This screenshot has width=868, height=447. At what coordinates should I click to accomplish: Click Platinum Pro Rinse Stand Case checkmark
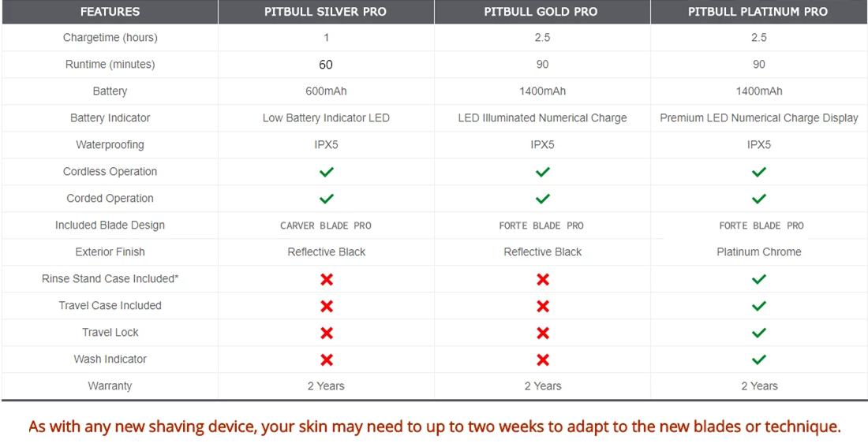point(759,279)
